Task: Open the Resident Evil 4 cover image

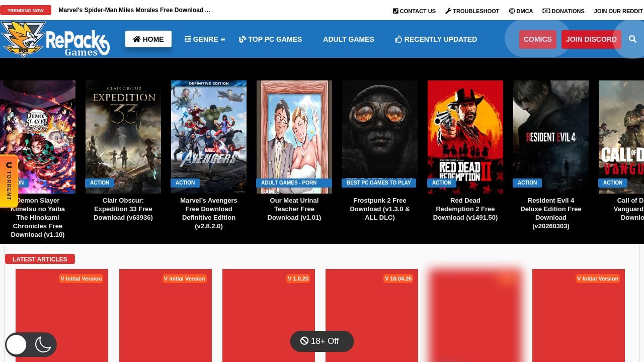Action: 551,137
